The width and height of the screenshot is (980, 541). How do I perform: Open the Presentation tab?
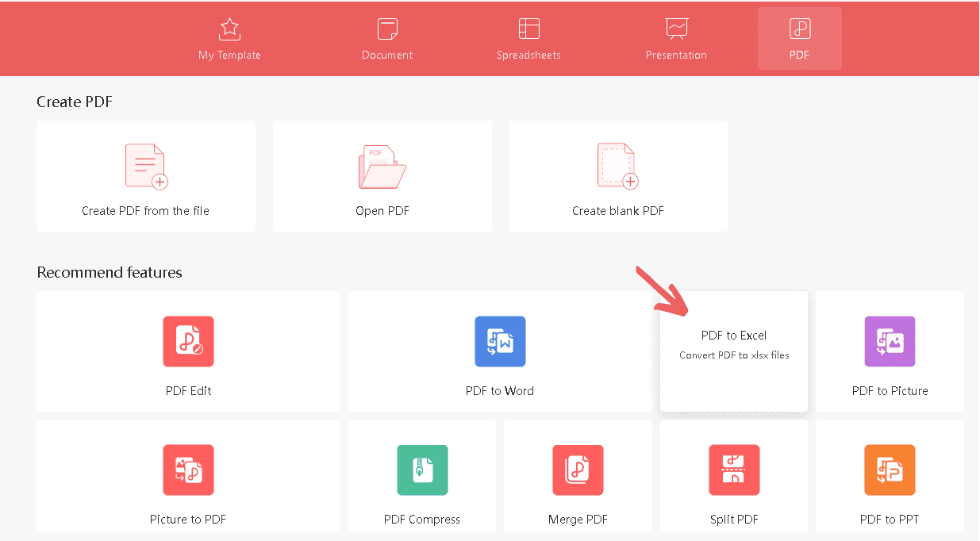[x=676, y=40]
